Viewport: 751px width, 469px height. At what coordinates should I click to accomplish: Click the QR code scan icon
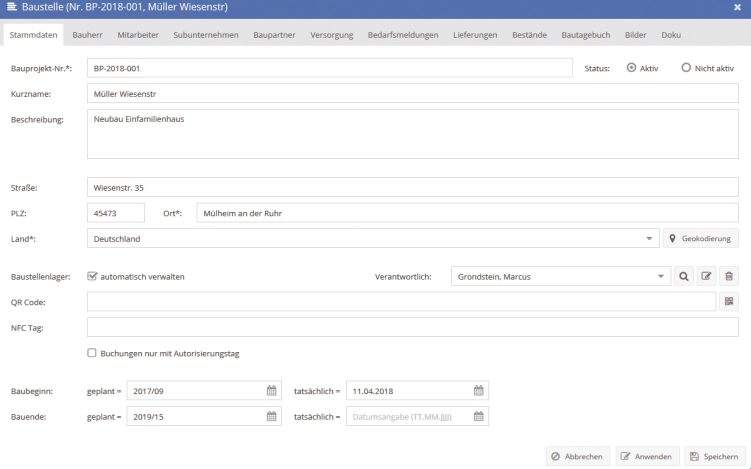(x=729, y=301)
